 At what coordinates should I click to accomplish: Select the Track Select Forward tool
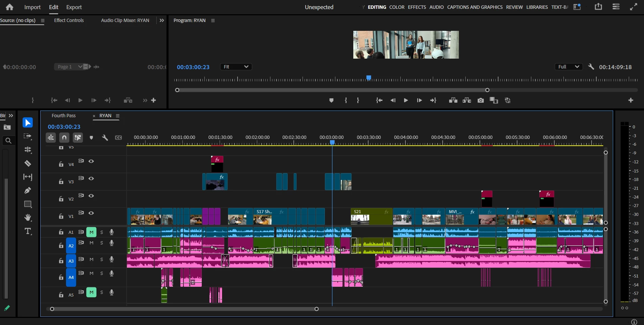tap(28, 136)
